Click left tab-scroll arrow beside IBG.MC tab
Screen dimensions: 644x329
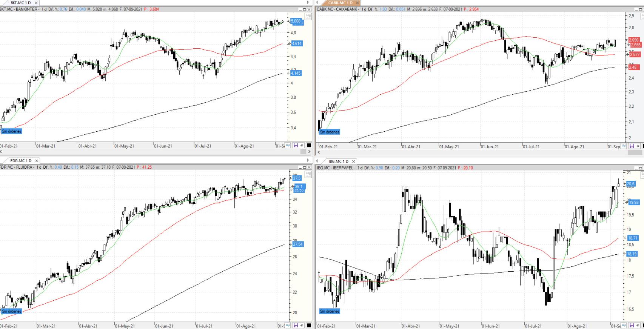click(317, 161)
